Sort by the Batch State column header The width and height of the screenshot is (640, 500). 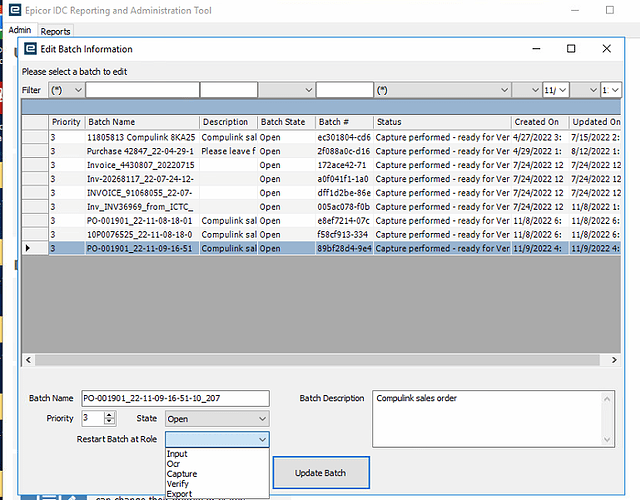(x=287, y=122)
